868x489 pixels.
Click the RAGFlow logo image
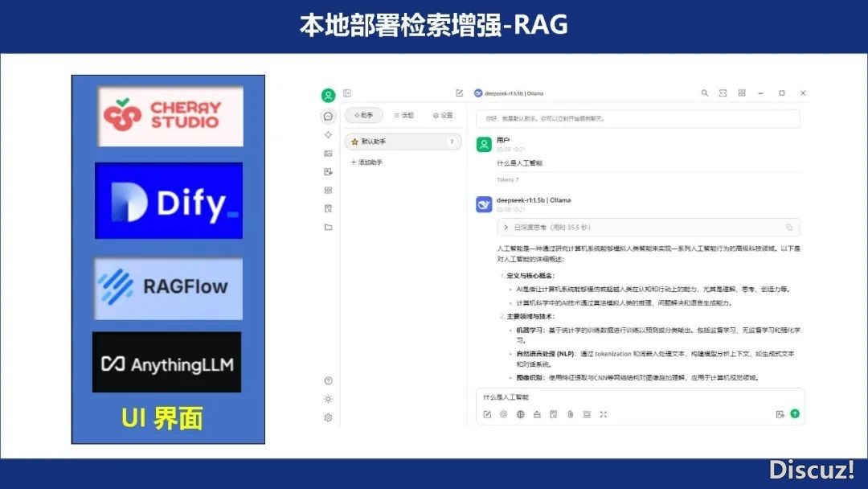(x=168, y=288)
